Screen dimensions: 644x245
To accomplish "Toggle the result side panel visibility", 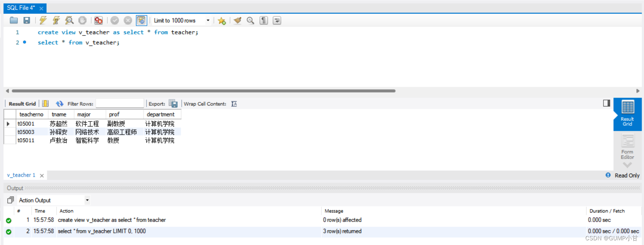I will pos(606,103).
